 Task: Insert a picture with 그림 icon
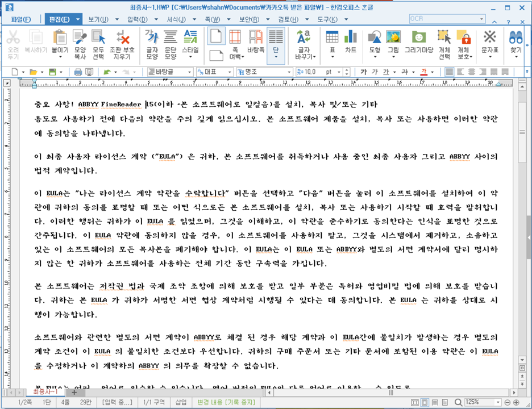[393, 36]
